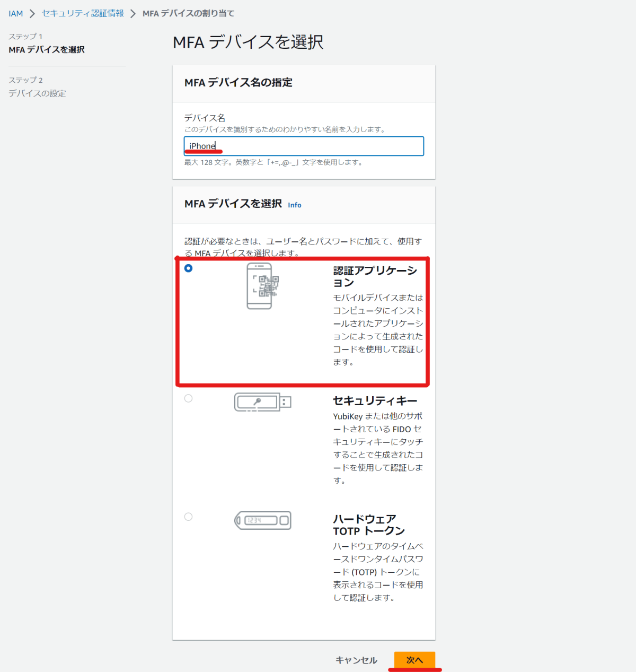Click the IAM breadcrumb link

[16, 13]
